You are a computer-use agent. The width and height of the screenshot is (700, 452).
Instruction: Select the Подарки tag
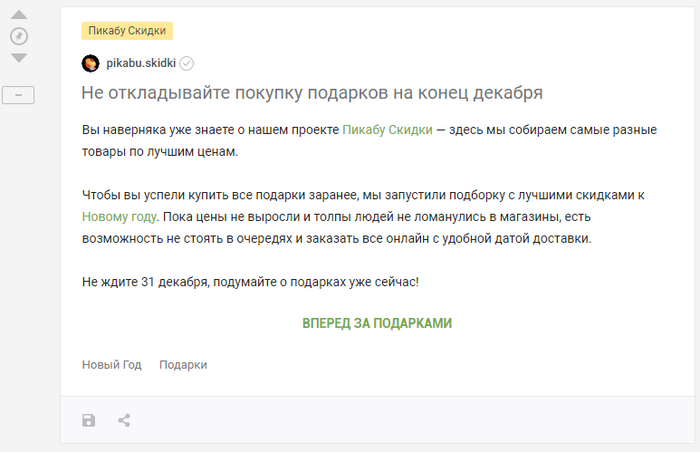(183, 365)
